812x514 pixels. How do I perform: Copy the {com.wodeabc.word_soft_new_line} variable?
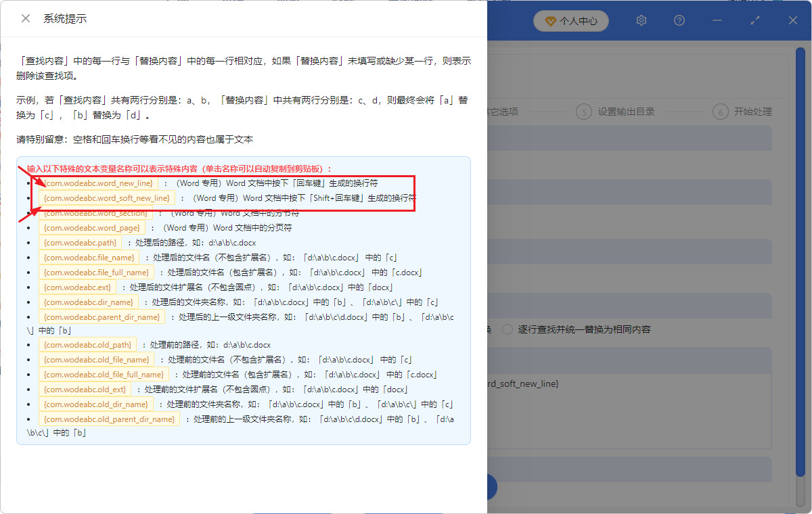106,197
